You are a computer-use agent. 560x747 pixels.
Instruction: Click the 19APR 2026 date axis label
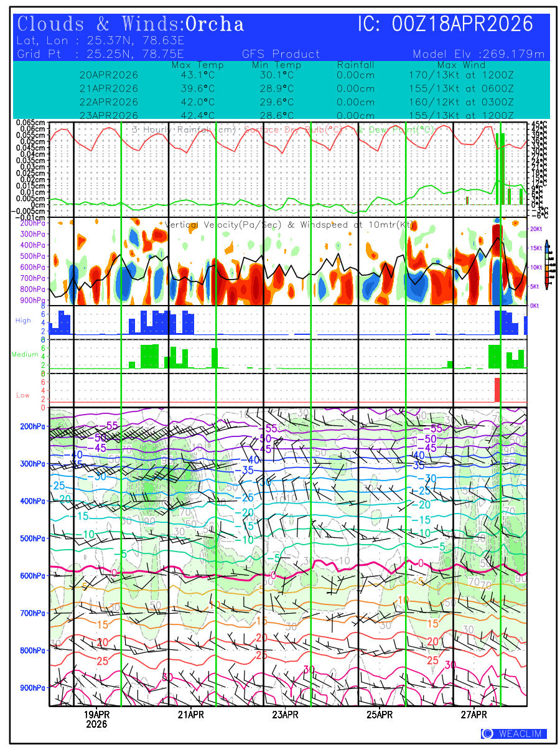click(x=96, y=719)
